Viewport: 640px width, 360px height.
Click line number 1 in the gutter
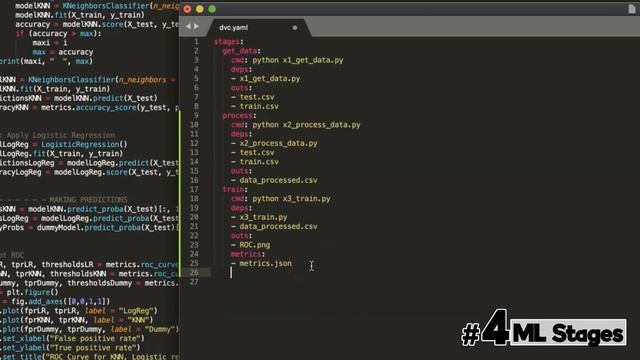(x=196, y=42)
